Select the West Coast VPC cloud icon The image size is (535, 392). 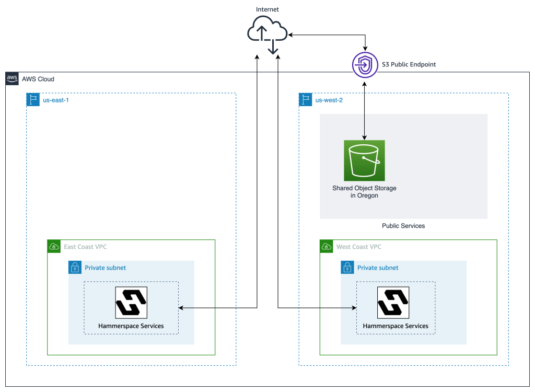point(326,246)
